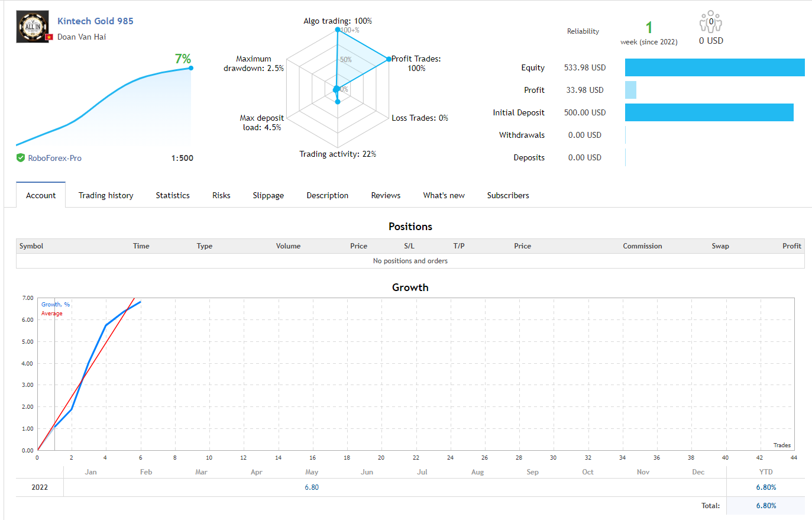Click the Volume column header
The width and height of the screenshot is (812, 520).
288,246
